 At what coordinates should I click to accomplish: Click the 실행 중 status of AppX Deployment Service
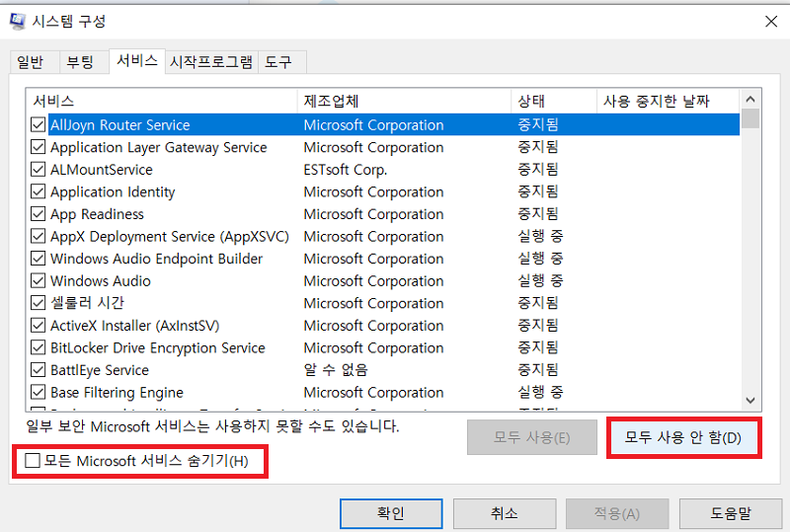pos(540,236)
